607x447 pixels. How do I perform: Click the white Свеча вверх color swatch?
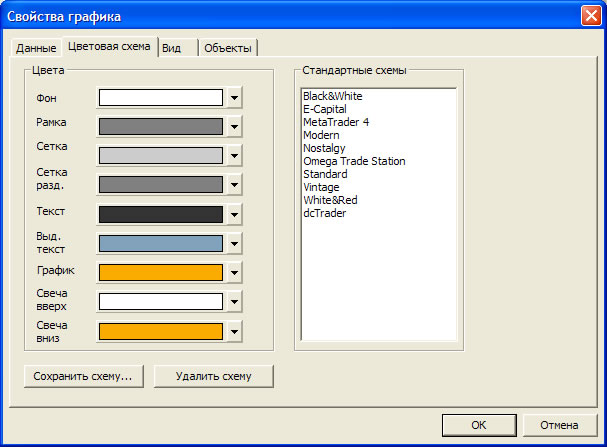tap(160, 302)
